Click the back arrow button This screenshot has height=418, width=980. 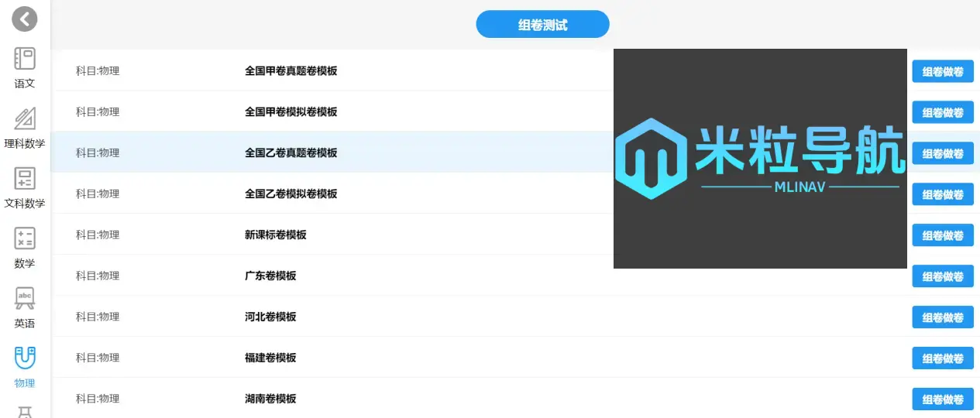tap(25, 19)
